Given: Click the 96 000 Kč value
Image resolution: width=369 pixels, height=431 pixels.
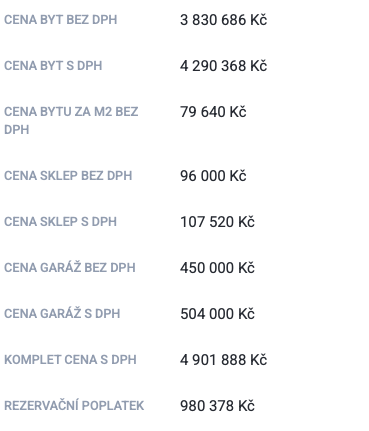Looking at the screenshot, I should pos(213,176).
